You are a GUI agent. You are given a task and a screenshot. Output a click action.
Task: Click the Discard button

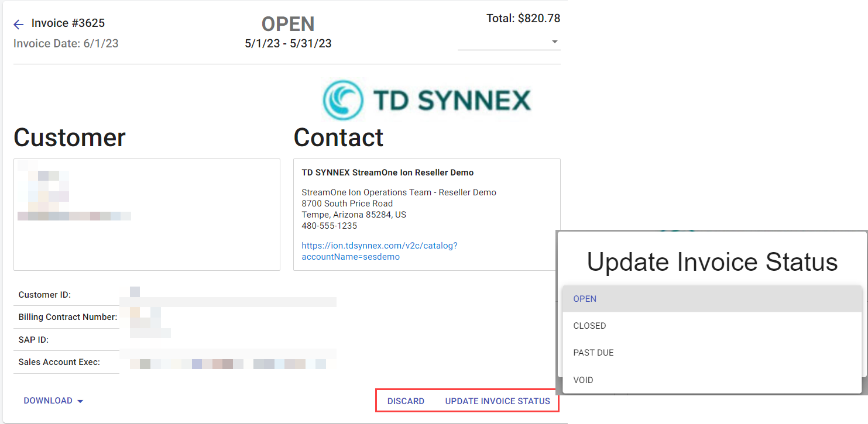coord(406,401)
